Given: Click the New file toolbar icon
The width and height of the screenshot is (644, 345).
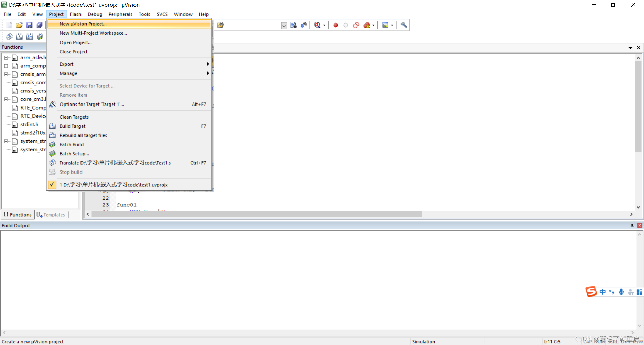Looking at the screenshot, I should [9, 25].
